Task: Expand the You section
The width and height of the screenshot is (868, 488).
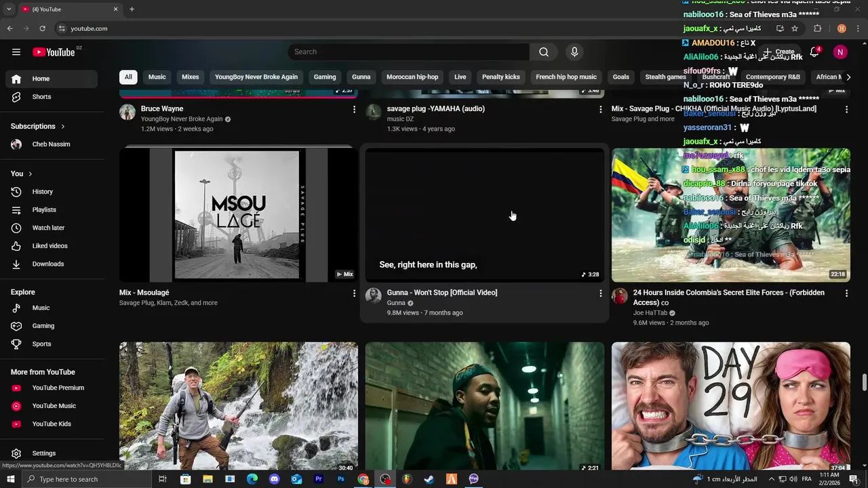Action: coord(22,174)
